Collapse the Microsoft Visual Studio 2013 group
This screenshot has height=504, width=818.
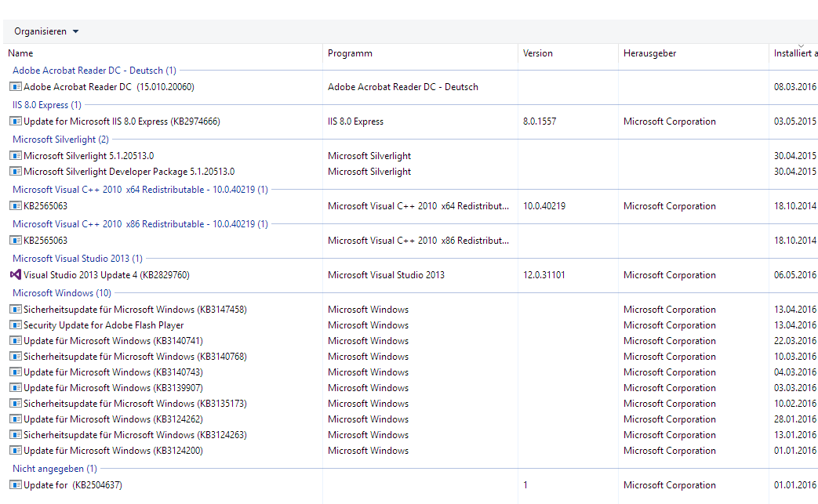click(x=78, y=259)
